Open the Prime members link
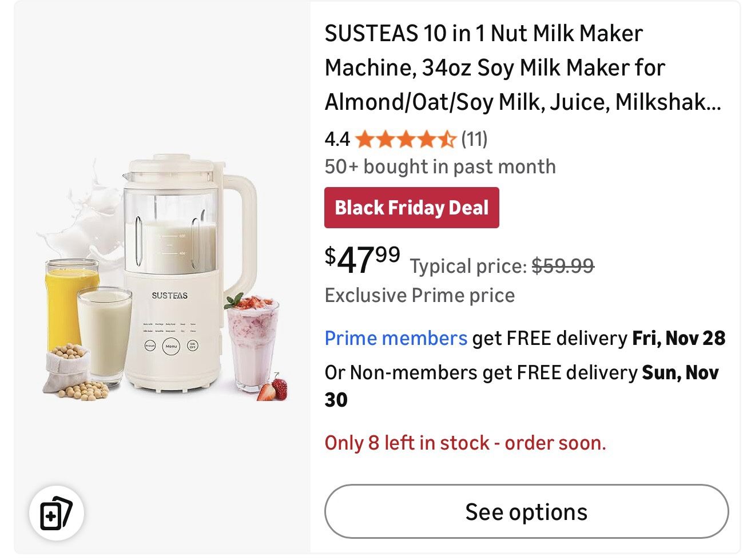755x560 pixels. click(x=396, y=338)
